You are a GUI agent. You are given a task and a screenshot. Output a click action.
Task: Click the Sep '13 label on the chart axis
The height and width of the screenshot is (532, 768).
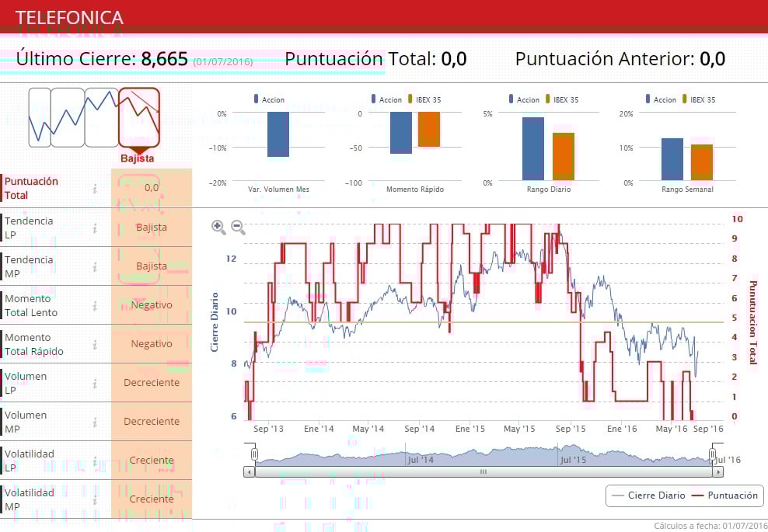click(268, 429)
